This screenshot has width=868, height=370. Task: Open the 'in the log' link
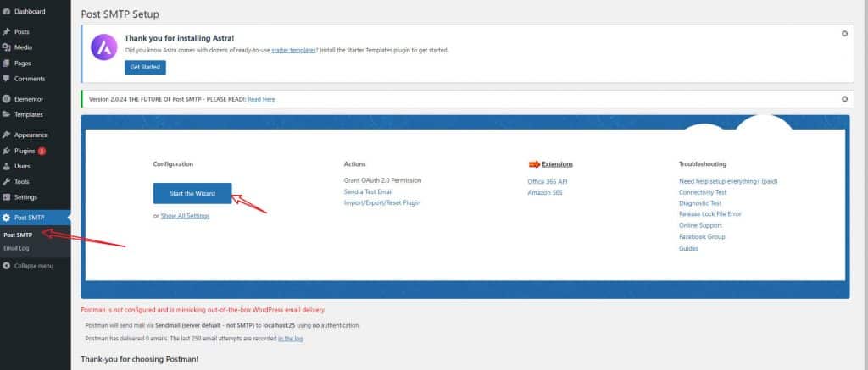coord(290,339)
